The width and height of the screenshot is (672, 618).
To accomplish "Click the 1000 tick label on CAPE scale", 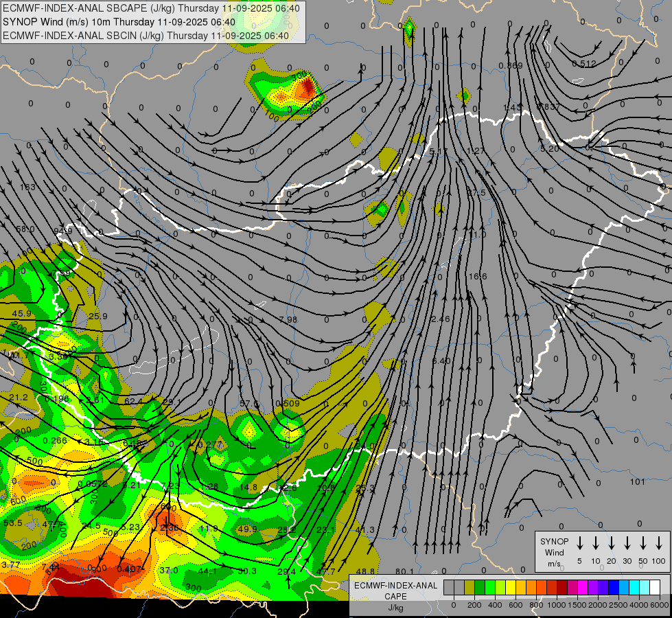I will tap(557, 605).
